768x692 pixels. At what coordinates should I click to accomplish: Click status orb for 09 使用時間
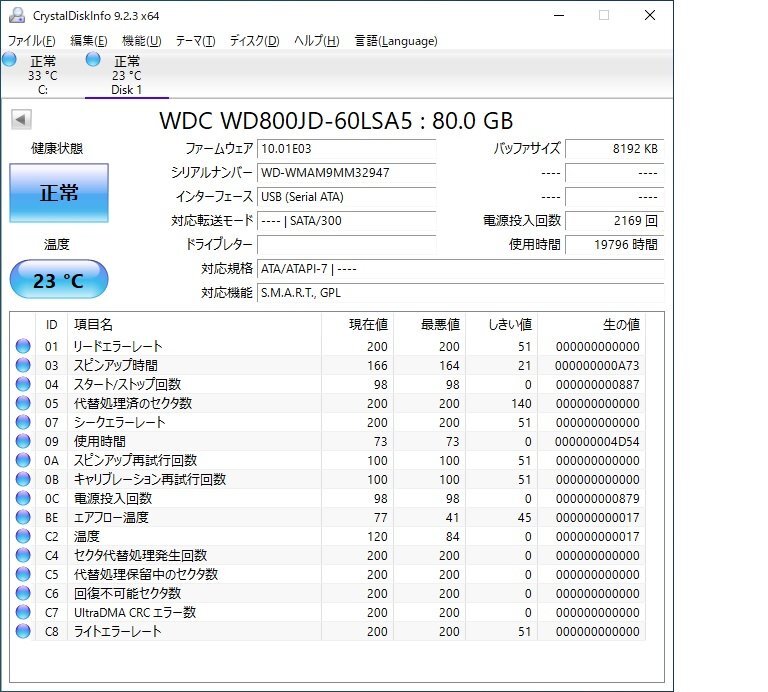click(23, 441)
